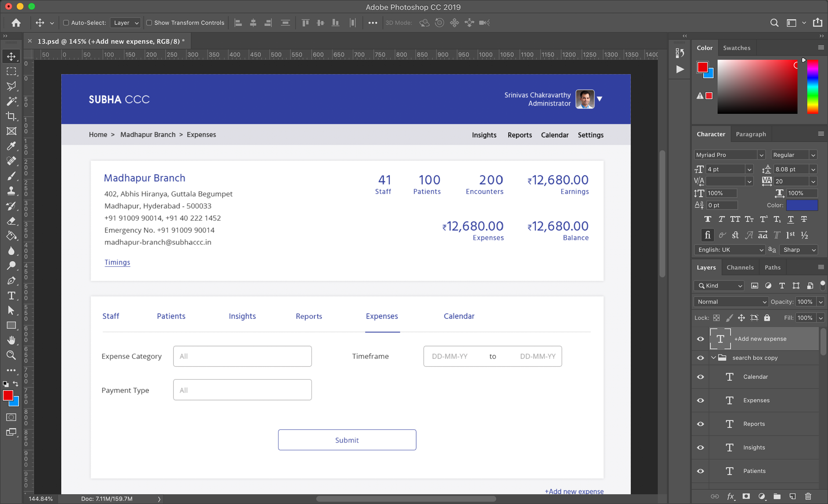
Task: Select the Crop tool
Action: (11, 116)
